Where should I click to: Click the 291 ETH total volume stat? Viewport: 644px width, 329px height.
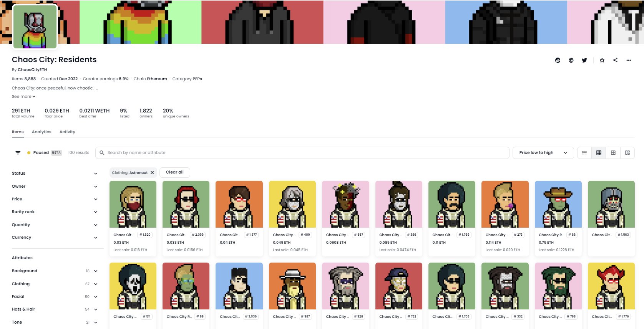[23, 113]
